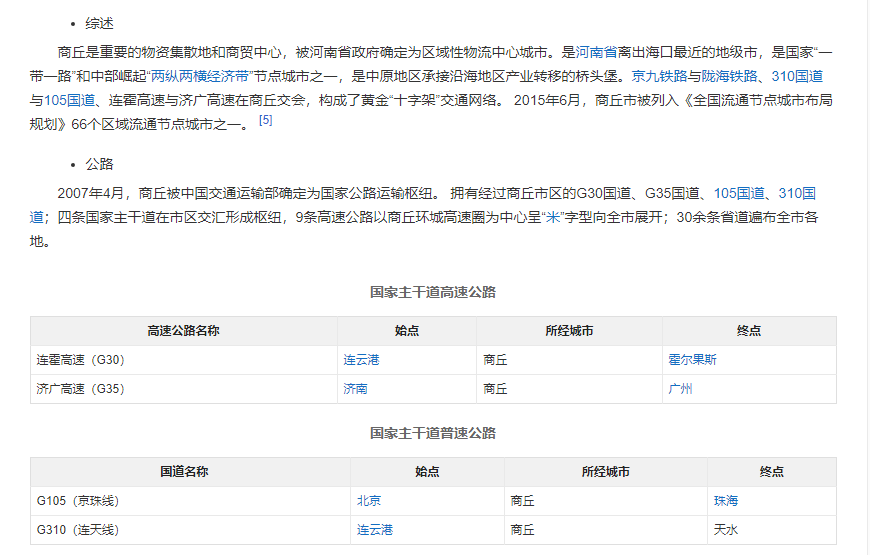Screen dimensions: 870x555
Task: Open 105国道 link in the 公路 paragraph
Action: click(x=739, y=193)
